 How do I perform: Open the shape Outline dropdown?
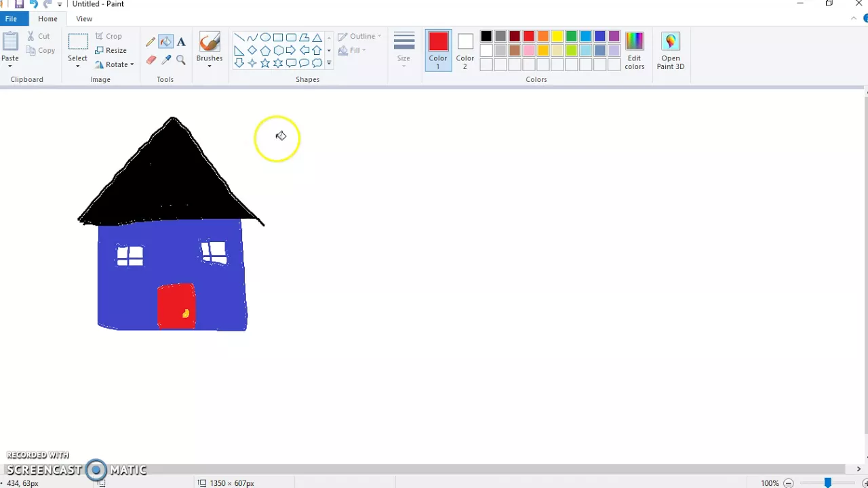359,37
